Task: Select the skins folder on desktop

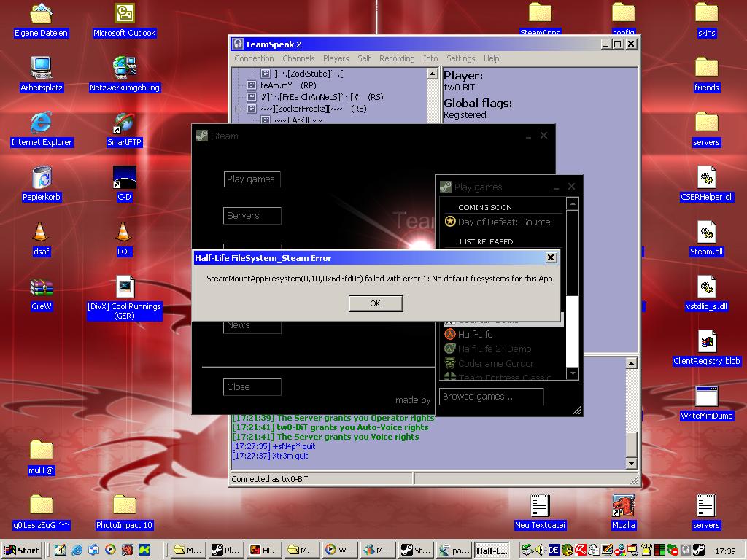Action: [x=706, y=21]
